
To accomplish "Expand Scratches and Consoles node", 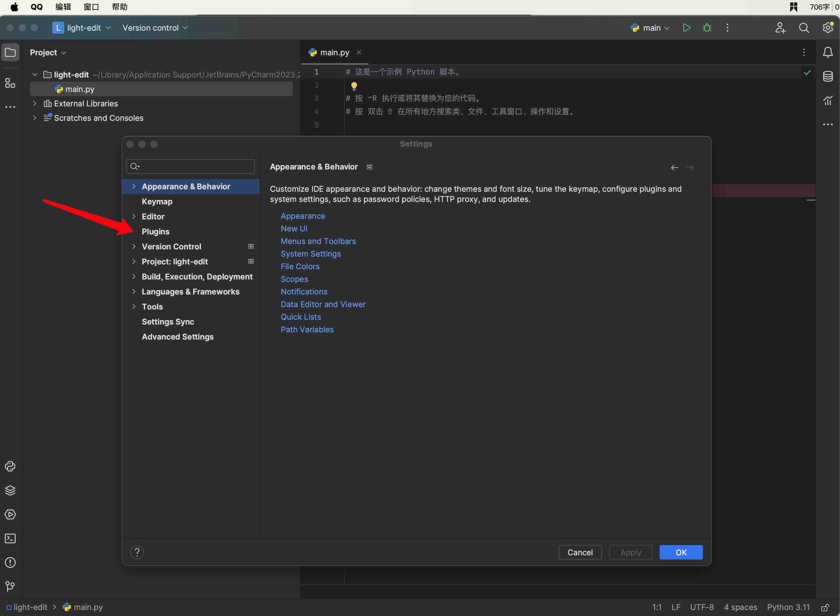I will point(34,118).
